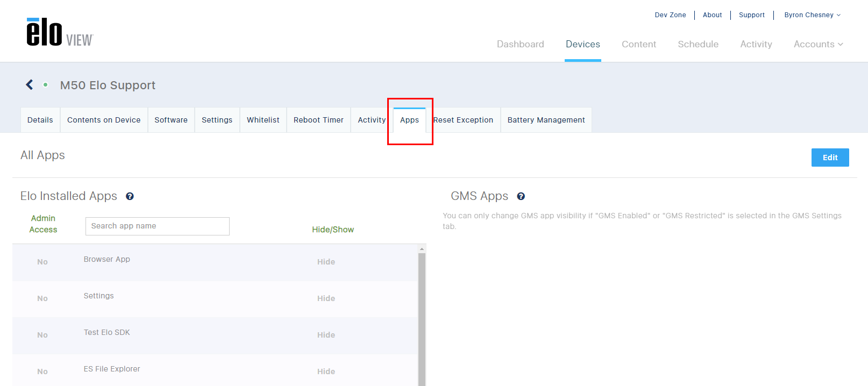Open Reboot Timer tab

click(318, 120)
